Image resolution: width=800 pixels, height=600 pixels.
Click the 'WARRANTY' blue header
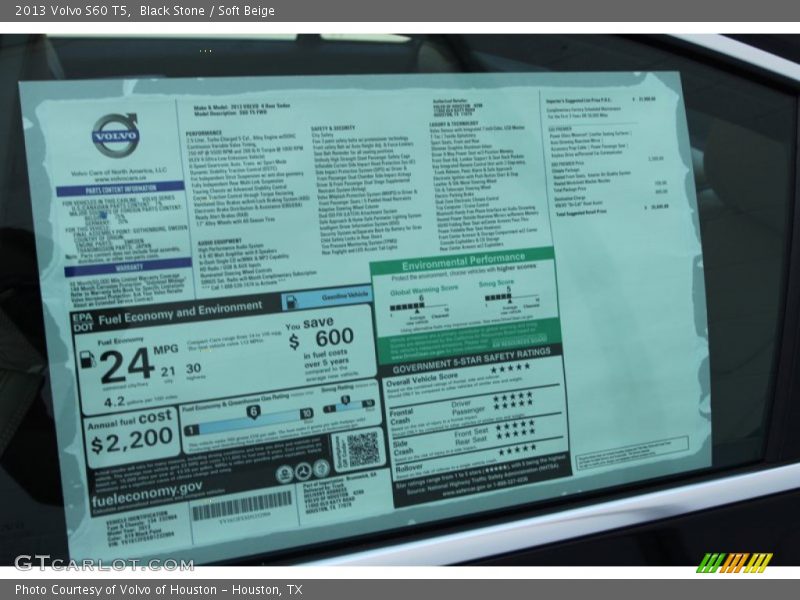(x=128, y=267)
